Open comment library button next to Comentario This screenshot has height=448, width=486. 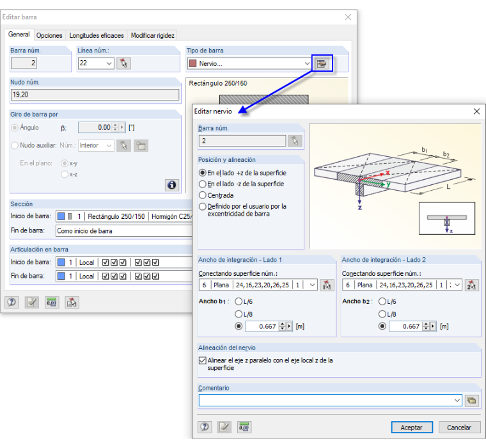pyautogui.click(x=471, y=400)
